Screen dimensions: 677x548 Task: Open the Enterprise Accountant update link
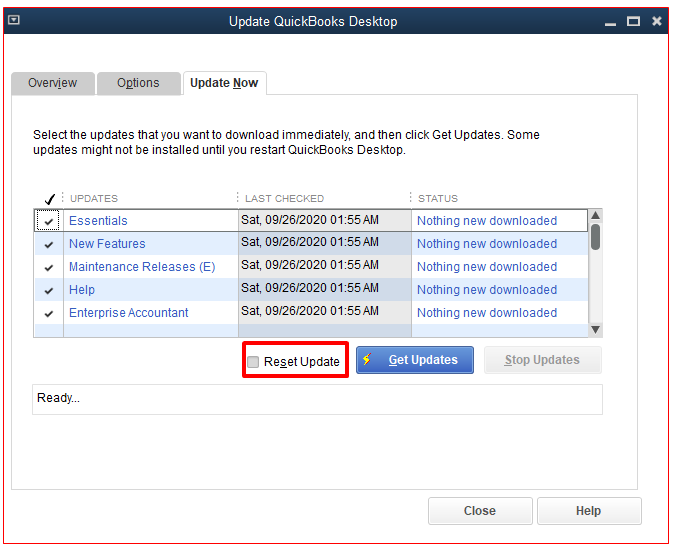point(129,312)
